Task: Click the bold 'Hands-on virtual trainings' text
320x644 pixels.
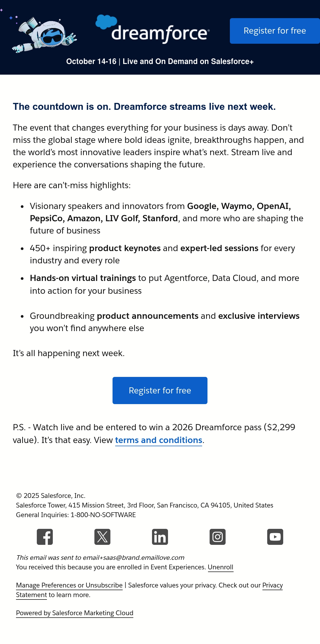Action: 83,278
